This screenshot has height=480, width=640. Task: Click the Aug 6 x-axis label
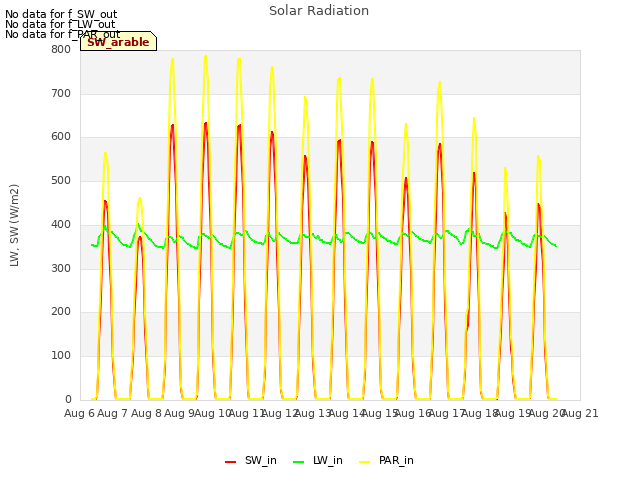click(79, 413)
